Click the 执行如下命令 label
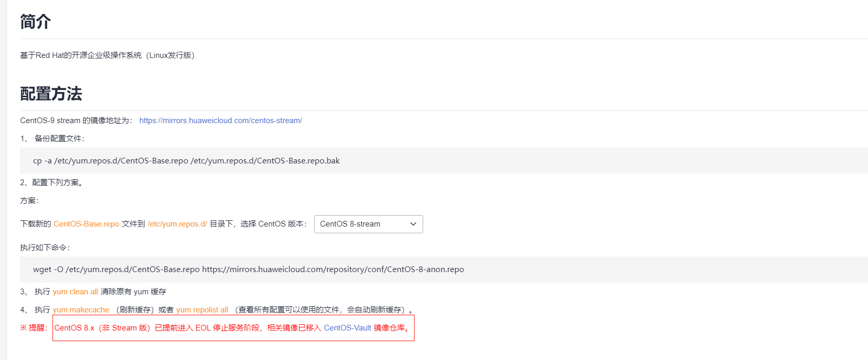868x360 pixels. (45, 248)
